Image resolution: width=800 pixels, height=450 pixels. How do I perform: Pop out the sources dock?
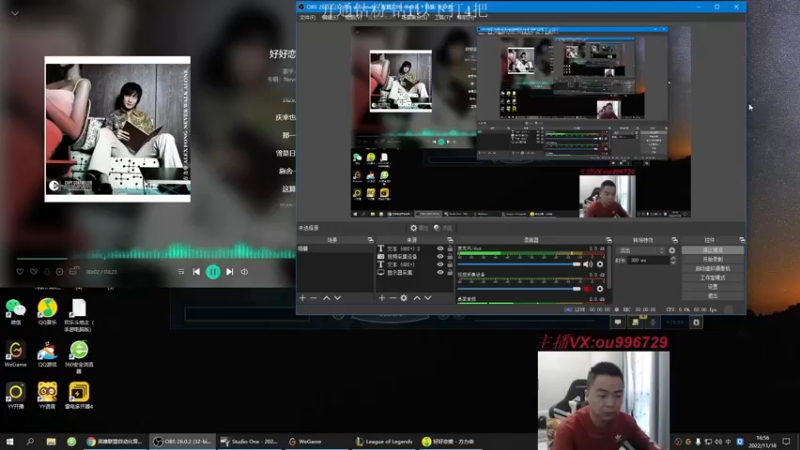[x=450, y=240]
